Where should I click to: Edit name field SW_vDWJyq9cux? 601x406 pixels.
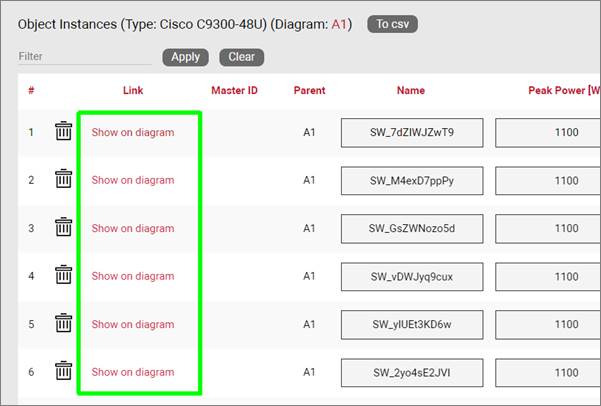coord(412,276)
